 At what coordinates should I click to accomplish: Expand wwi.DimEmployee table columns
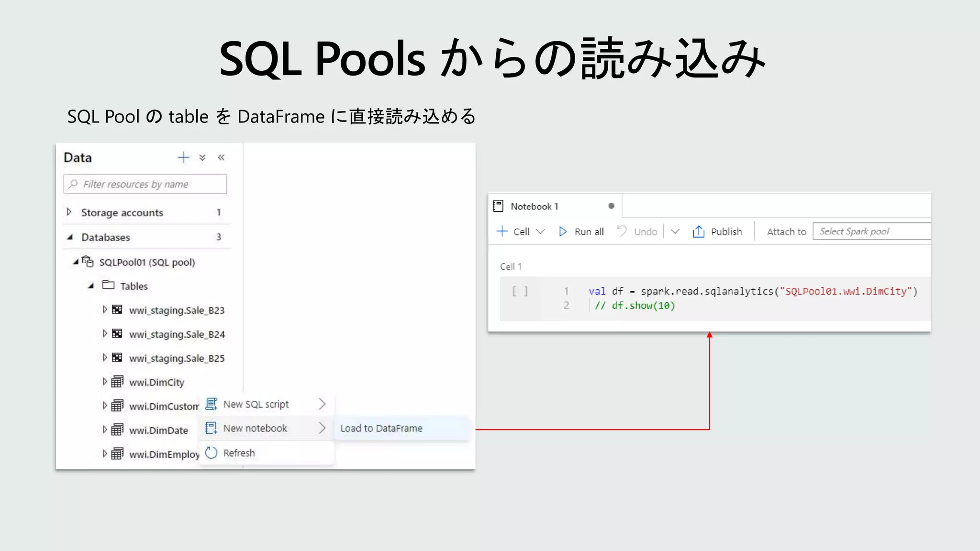105,453
